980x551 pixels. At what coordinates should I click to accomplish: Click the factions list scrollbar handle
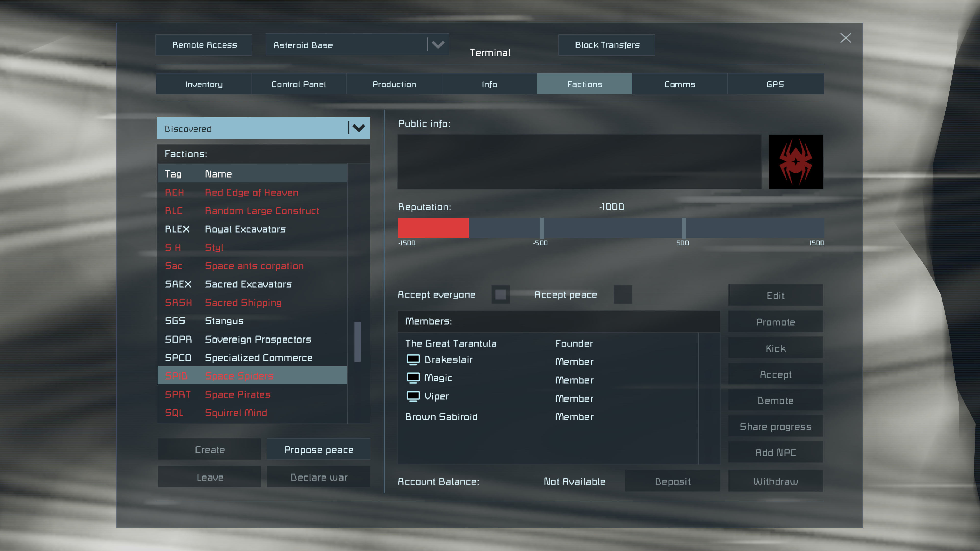[x=357, y=342]
